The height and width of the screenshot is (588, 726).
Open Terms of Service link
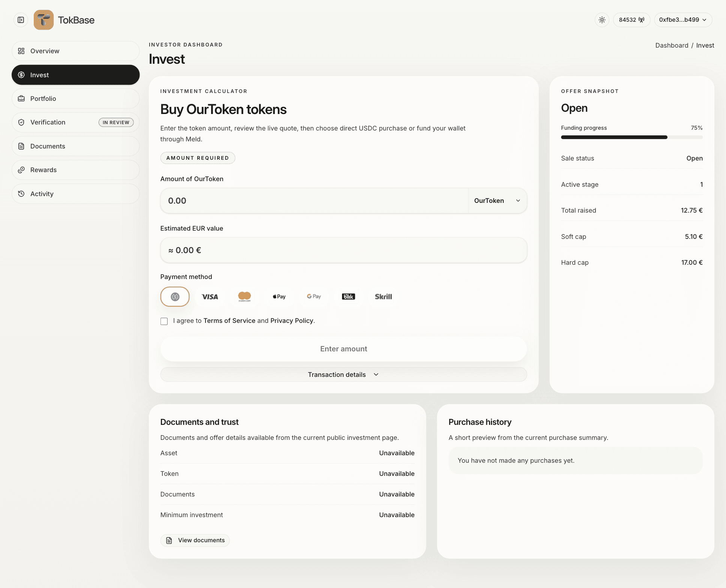229,321
